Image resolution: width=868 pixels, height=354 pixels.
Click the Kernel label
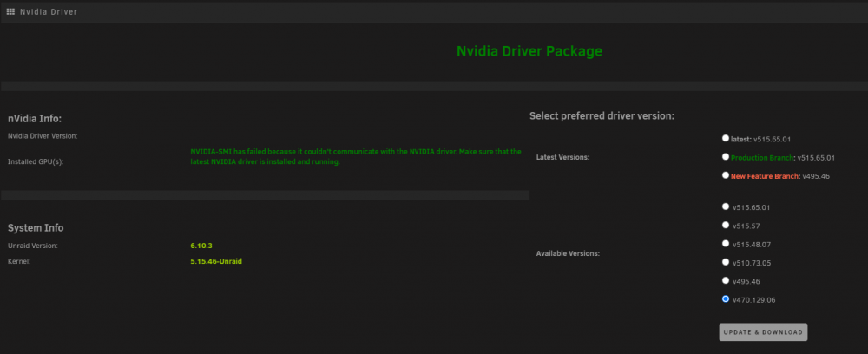19,261
